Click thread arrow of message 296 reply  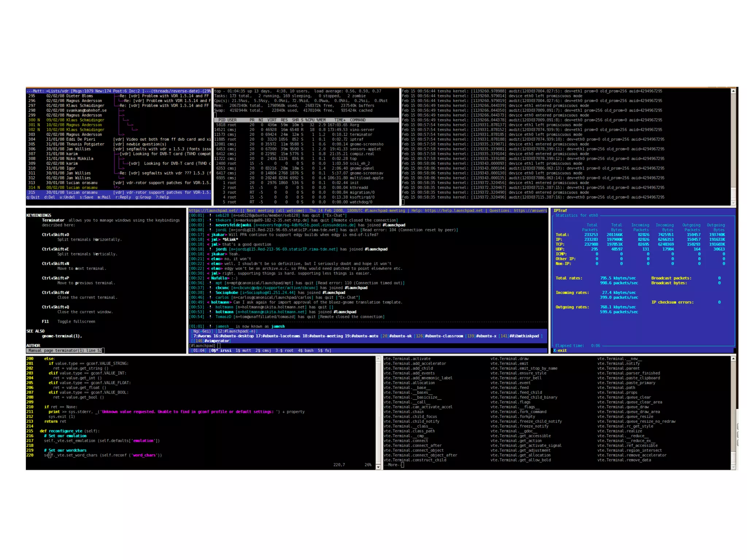coord(121,101)
